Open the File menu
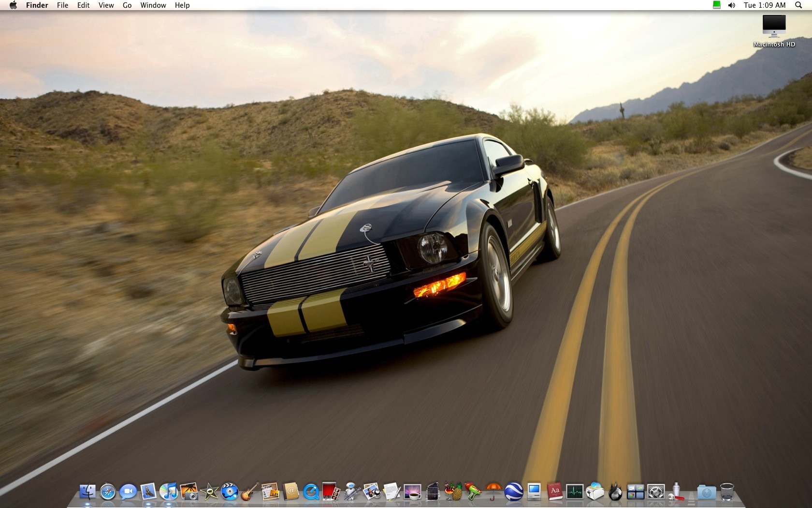 [x=62, y=5]
